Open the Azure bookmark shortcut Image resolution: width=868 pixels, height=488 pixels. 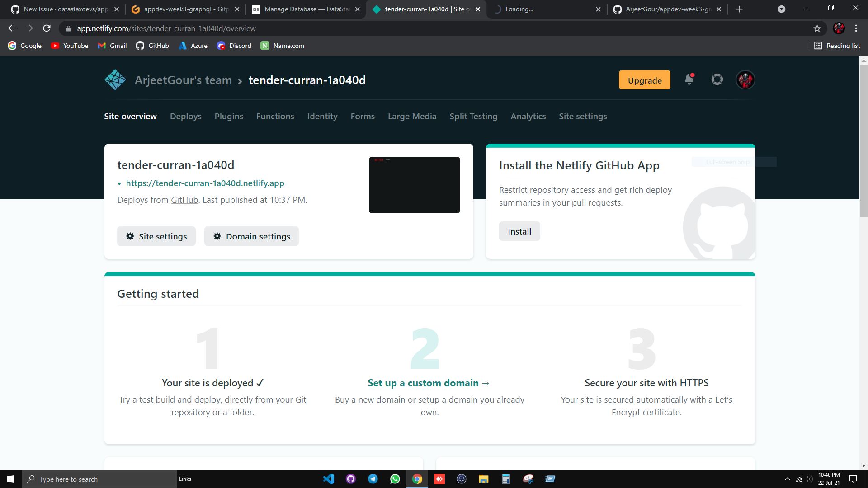pos(193,46)
